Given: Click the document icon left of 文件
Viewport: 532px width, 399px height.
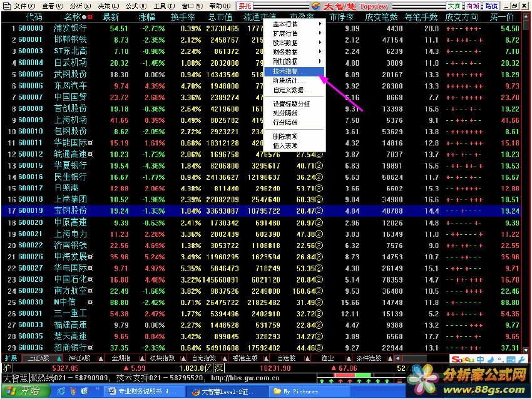Looking at the screenshot, I should (x=7, y=6).
